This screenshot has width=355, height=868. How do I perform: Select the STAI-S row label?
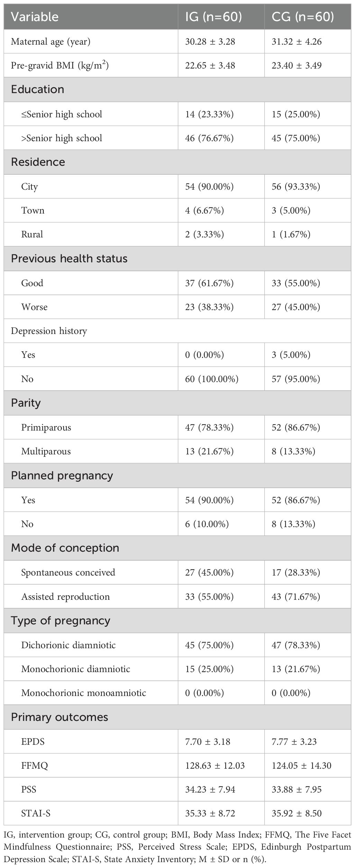(36, 813)
